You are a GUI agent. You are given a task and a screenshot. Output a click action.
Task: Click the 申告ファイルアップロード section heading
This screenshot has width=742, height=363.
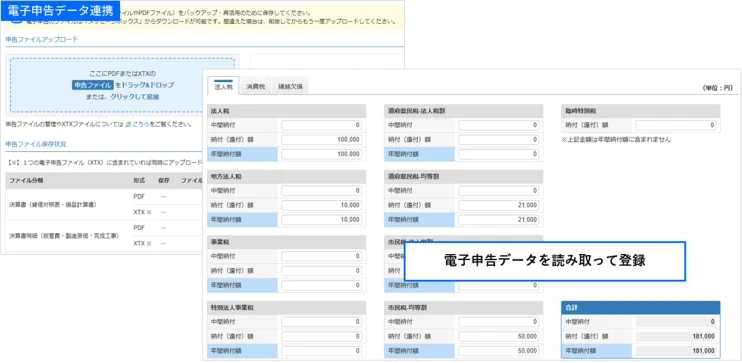42,39
